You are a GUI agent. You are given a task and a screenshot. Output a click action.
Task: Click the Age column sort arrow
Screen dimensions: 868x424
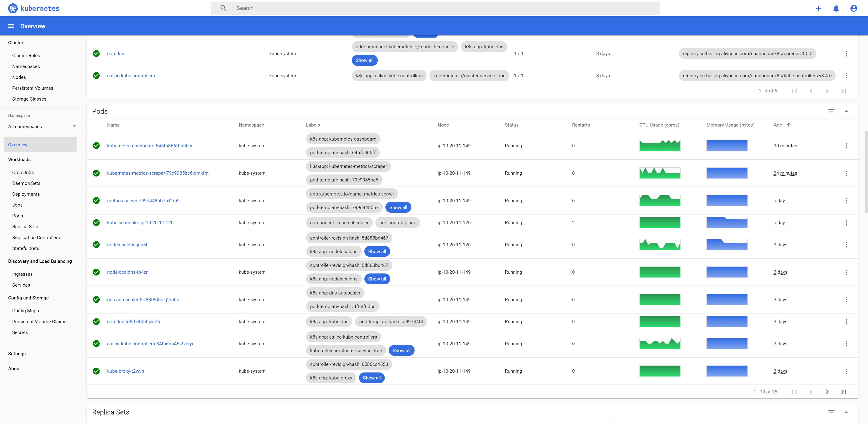point(789,125)
